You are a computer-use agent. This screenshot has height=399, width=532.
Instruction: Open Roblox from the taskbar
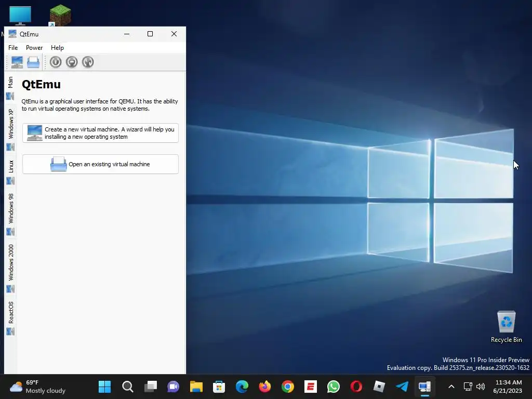point(379,387)
